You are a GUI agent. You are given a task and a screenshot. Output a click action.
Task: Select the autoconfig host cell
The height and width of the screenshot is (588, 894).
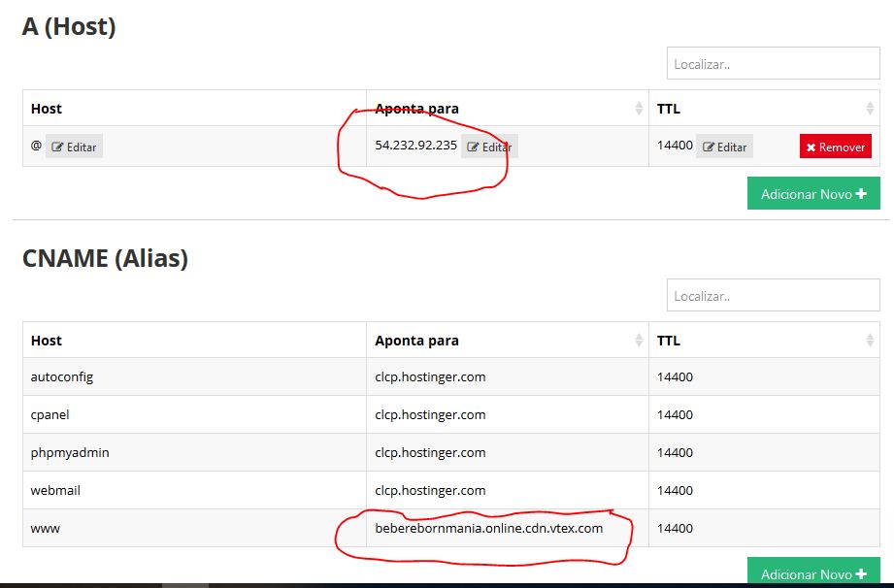point(194,376)
